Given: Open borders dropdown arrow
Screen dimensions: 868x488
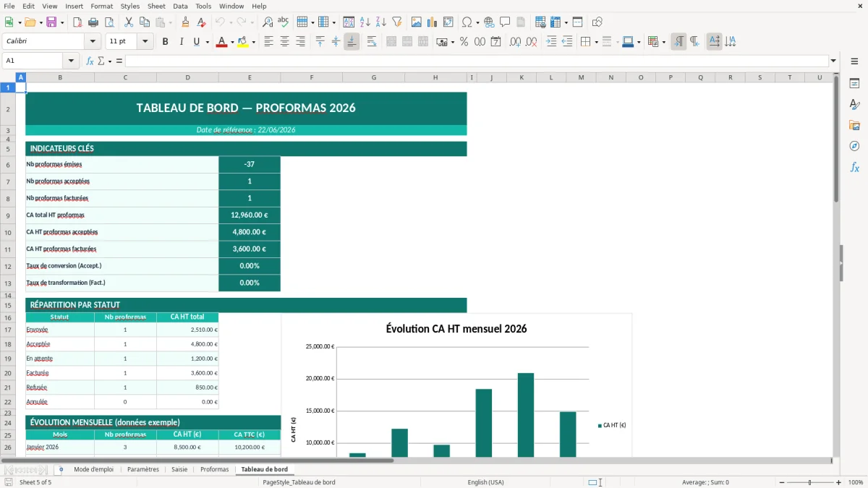Looking at the screenshot, I should coord(596,42).
